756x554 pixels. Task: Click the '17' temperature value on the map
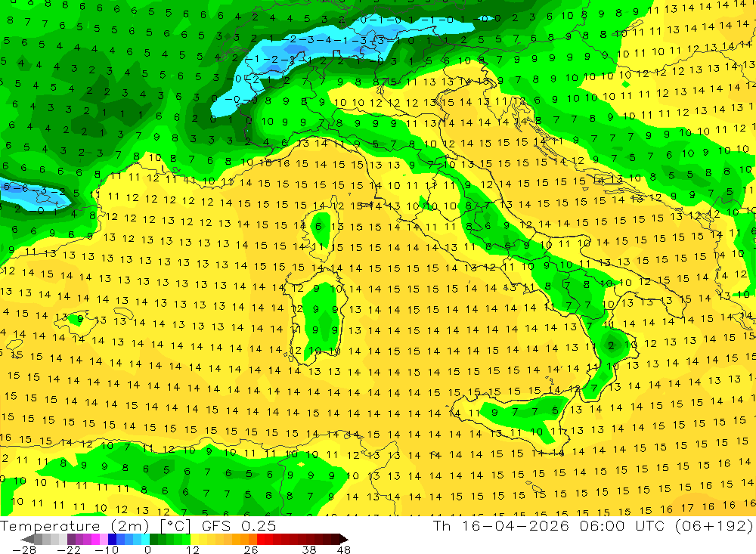click(687, 508)
